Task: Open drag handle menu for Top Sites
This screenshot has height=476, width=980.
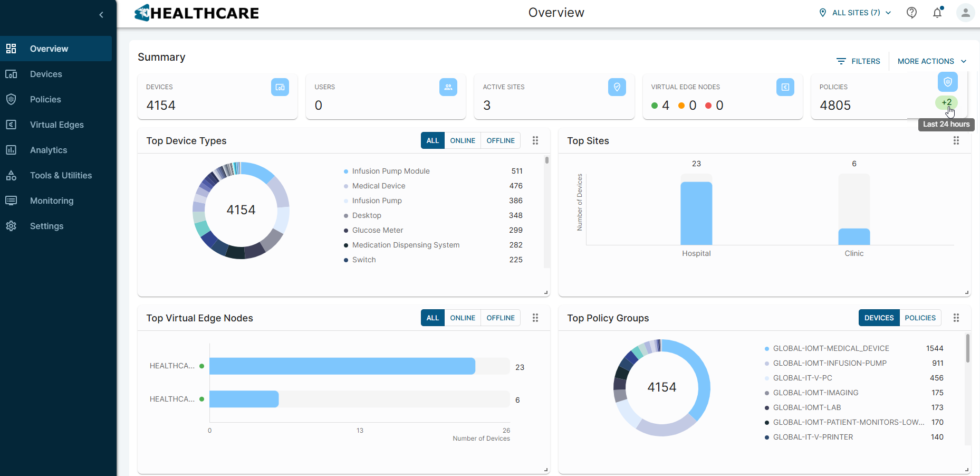Action: click(956, 140)
